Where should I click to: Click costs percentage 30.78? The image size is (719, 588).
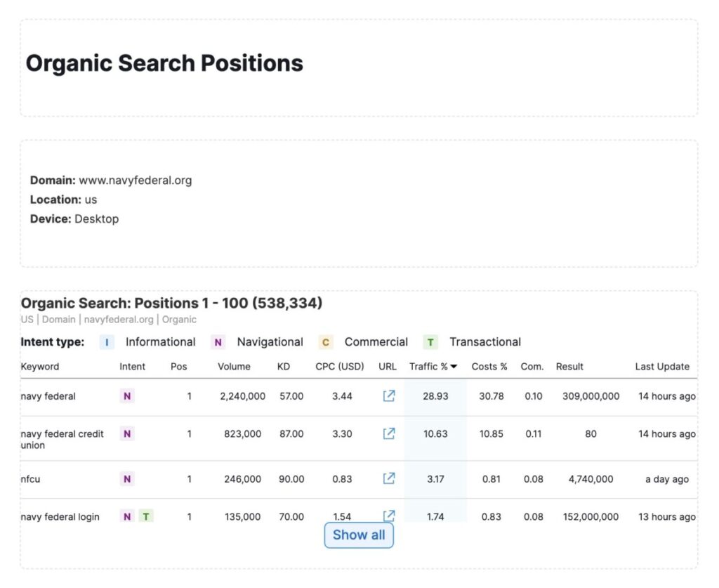click(491, 396)
